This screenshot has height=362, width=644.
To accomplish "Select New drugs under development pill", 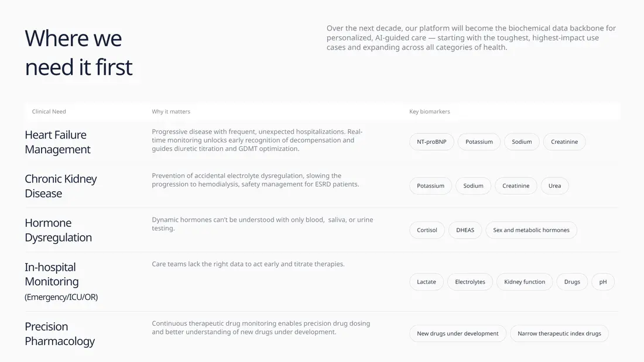I will (x=457, y=334).
